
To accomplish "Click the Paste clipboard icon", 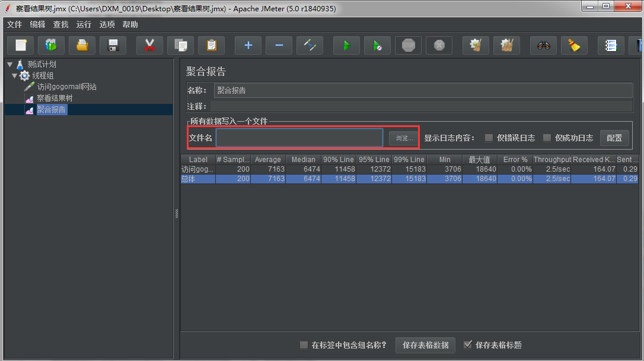I will 212,45.
